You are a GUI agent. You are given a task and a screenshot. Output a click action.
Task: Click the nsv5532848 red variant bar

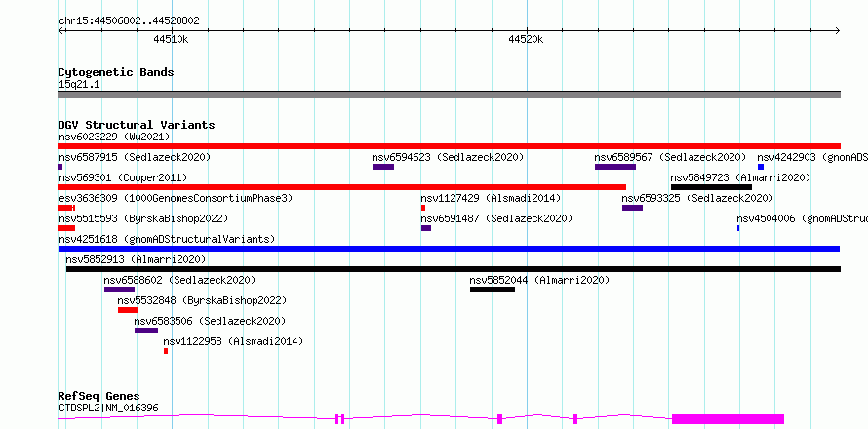[x=128, y=310]
